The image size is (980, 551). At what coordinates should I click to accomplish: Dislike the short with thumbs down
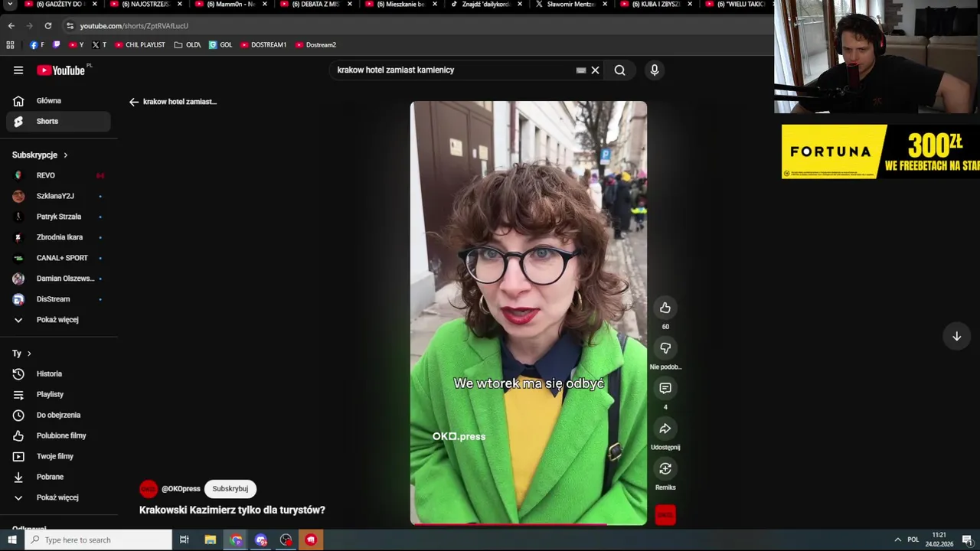(x=665, y=348)
